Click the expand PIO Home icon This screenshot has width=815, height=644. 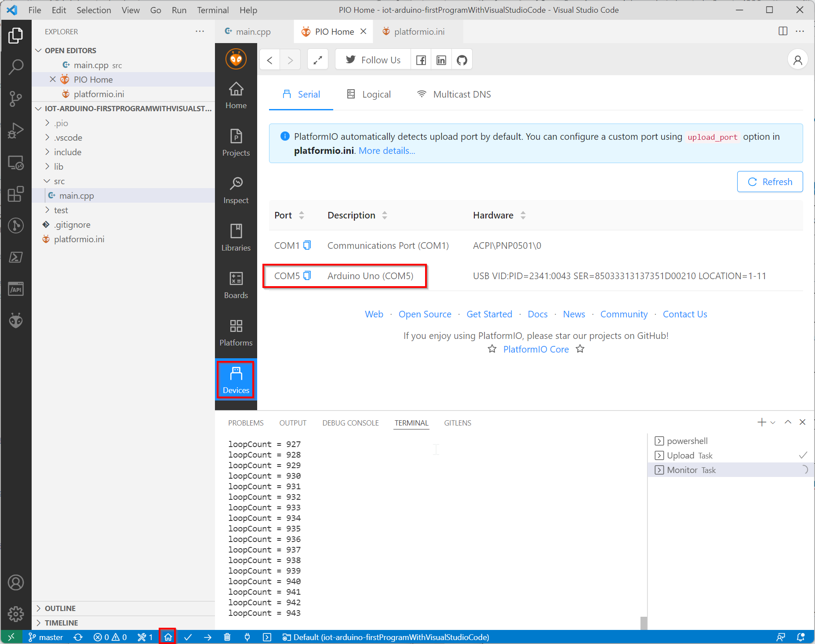click(x=318, y=60)
